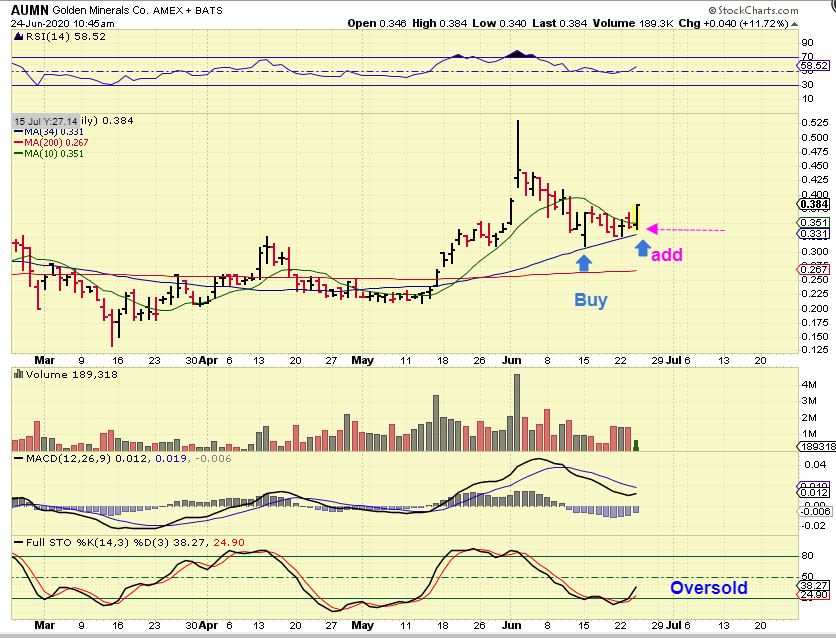
Task: Click the 24-Jun-2020 10:45am timestamp
Action: click(62, 23)
